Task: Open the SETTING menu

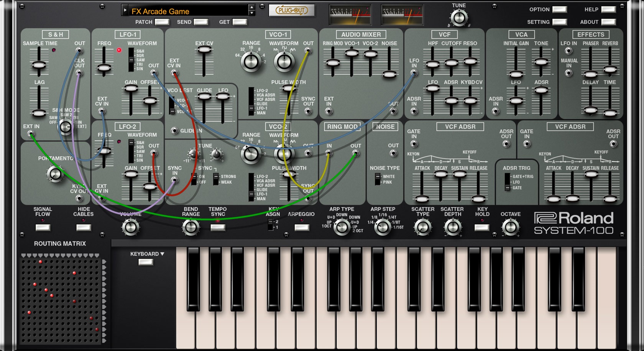Action: [x=560, y=22]
